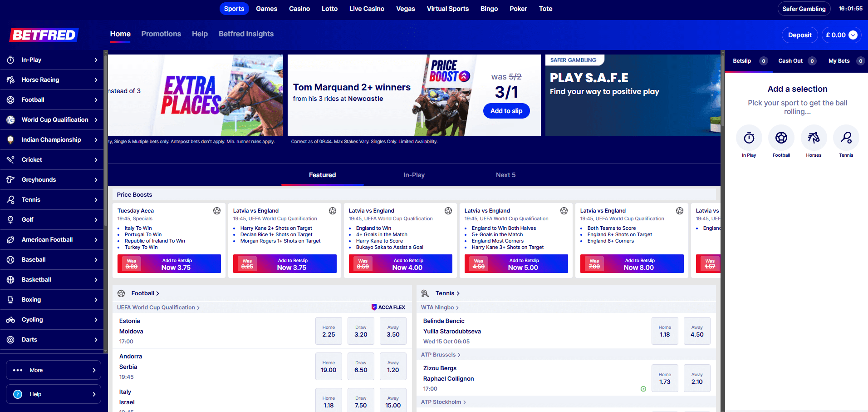
Task: Expand the Horse Racing sidebar menu
Action: coord(96,80)
